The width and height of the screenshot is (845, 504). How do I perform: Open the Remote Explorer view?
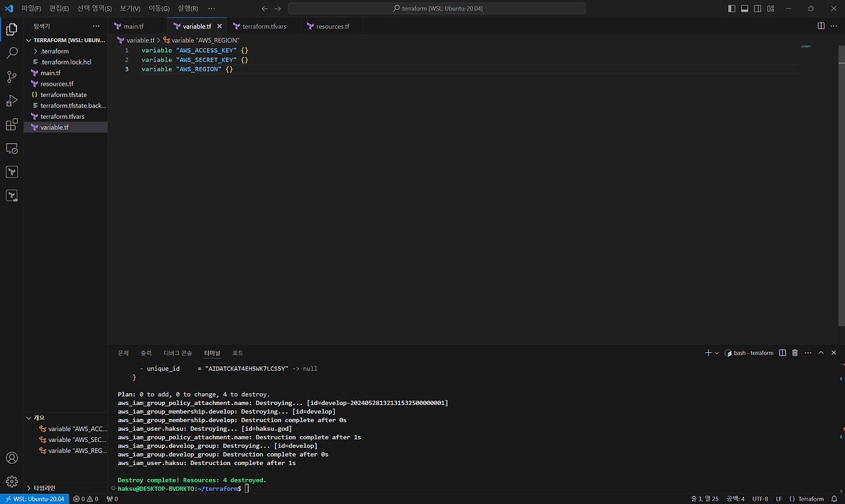pos(12,148)
